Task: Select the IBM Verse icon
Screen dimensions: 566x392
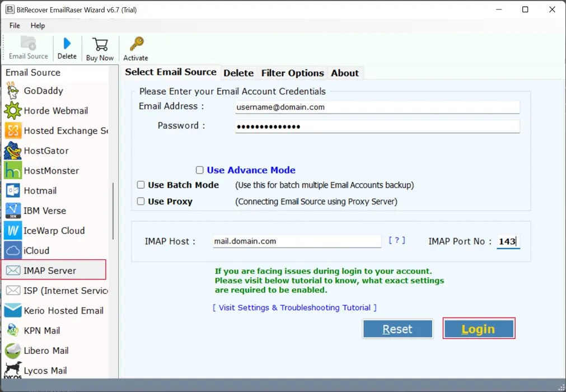Action: coord(13,211)
